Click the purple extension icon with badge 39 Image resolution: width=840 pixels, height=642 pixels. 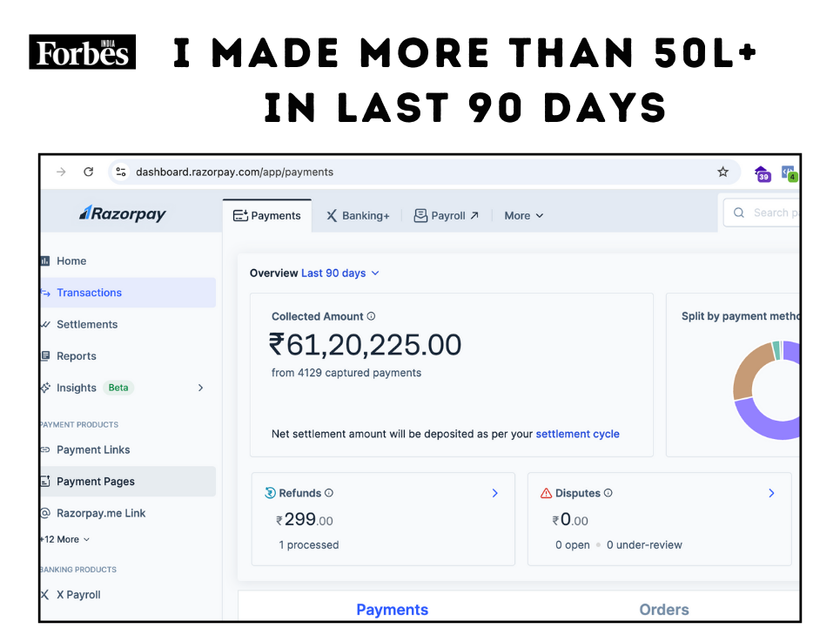click(x=762, y=173)
